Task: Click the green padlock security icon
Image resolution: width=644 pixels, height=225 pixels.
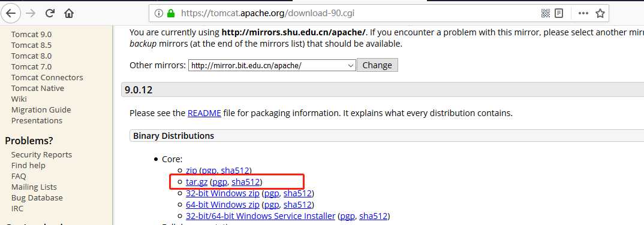Action: pos(171,13)
